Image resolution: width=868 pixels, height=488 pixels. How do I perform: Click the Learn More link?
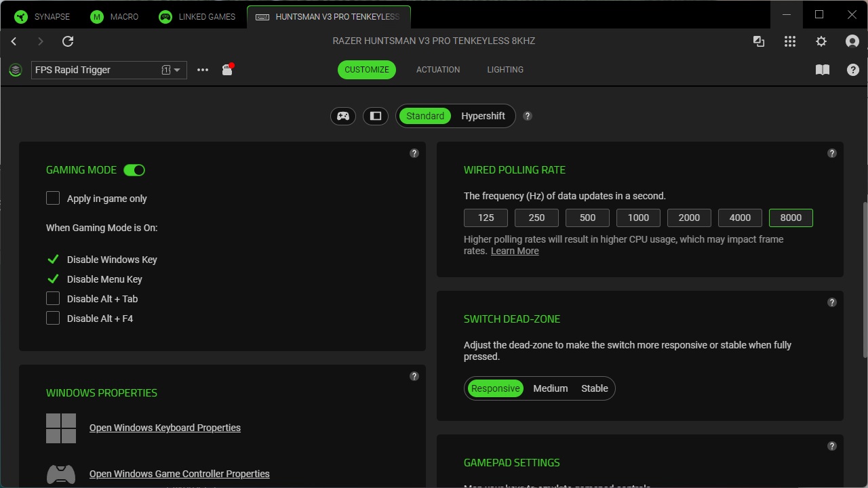(x=514, y=251)
